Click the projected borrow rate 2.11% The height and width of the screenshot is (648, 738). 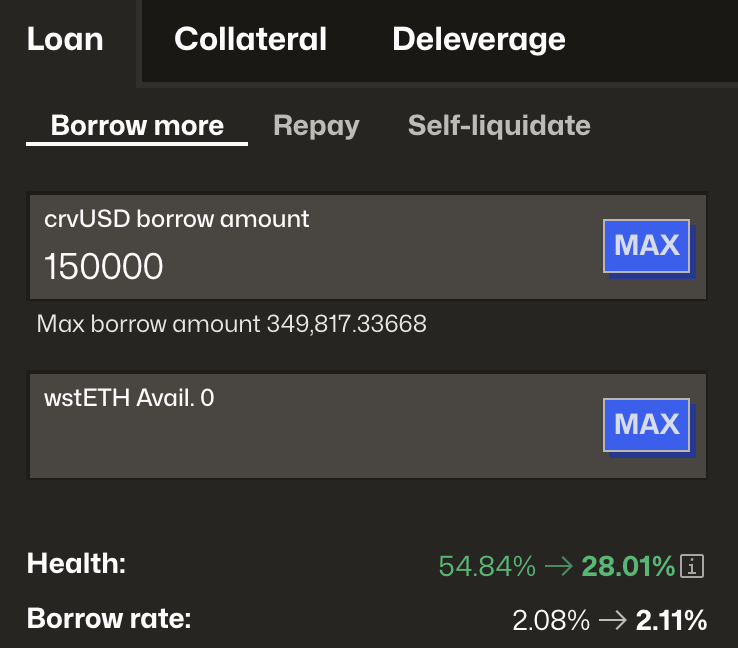click(x=671, y=621)
